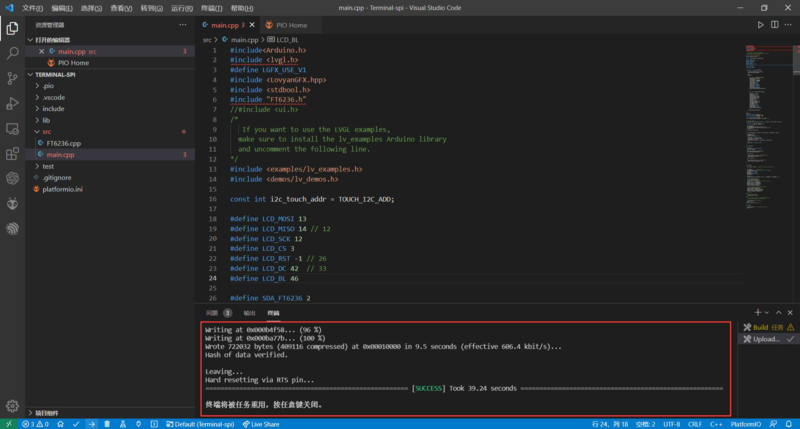Open the Extensions view

12,153
